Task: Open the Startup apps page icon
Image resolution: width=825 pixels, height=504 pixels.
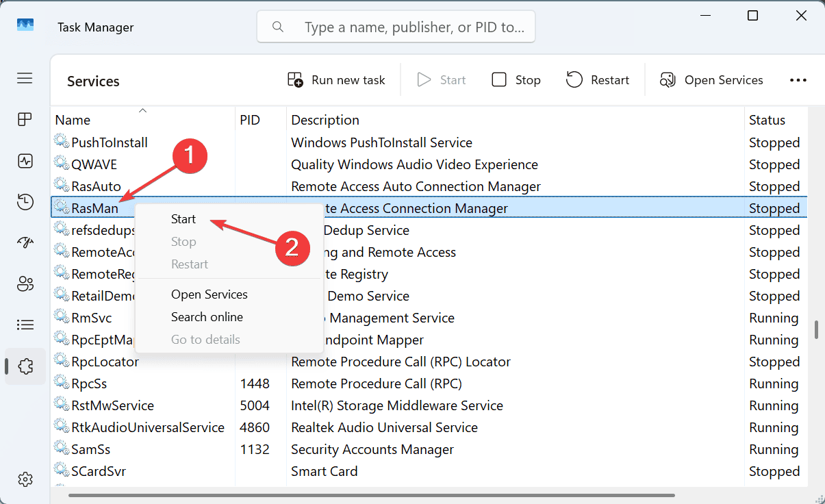Action: click(25, 243)
